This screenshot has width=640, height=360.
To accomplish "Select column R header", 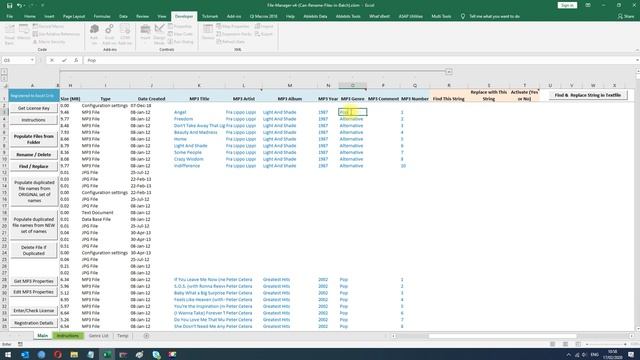I will pos(449,85).
